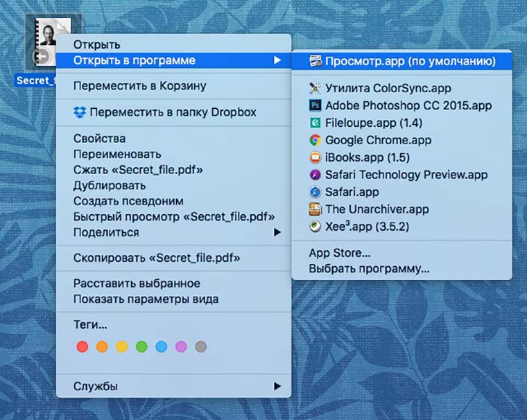Apply the red tag color
The height and width of the screenshot is (420, 527).
coord(83,347)
